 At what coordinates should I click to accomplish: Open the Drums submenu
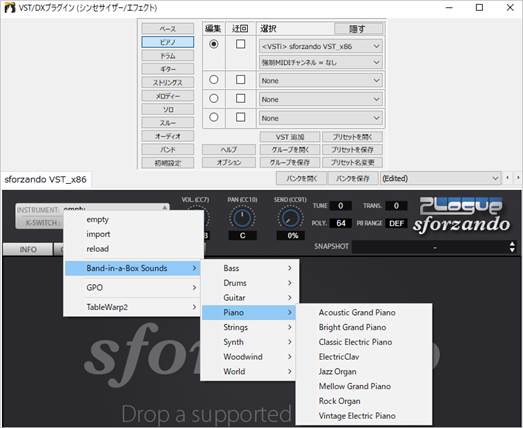(x=249, y=283)
